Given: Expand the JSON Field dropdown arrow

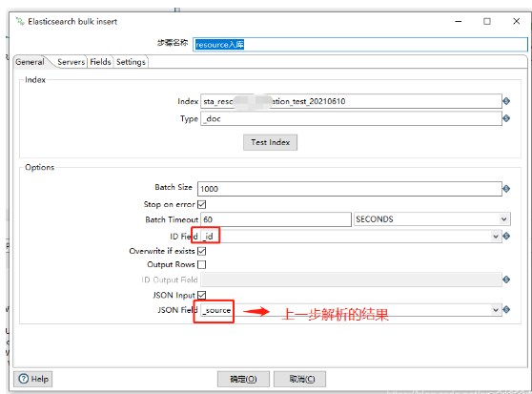Looking at the screenshot, I should 496,310.
